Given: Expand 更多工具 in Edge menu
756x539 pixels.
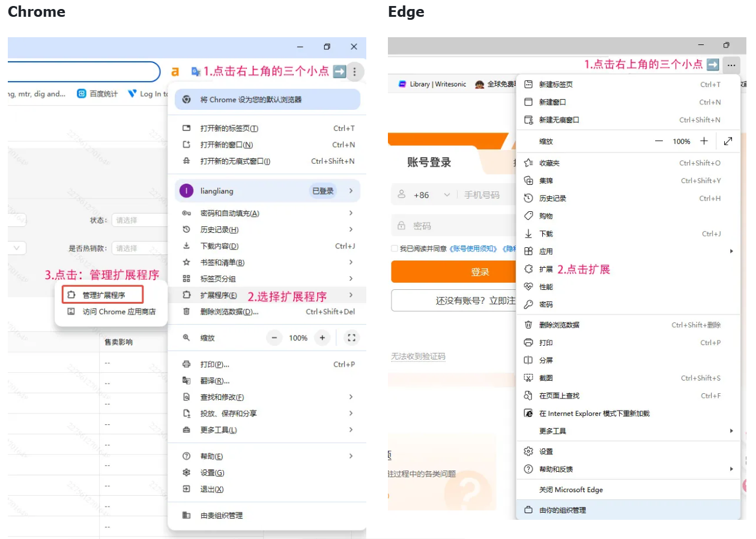Looking at the screenshot, I should point(628,431).
